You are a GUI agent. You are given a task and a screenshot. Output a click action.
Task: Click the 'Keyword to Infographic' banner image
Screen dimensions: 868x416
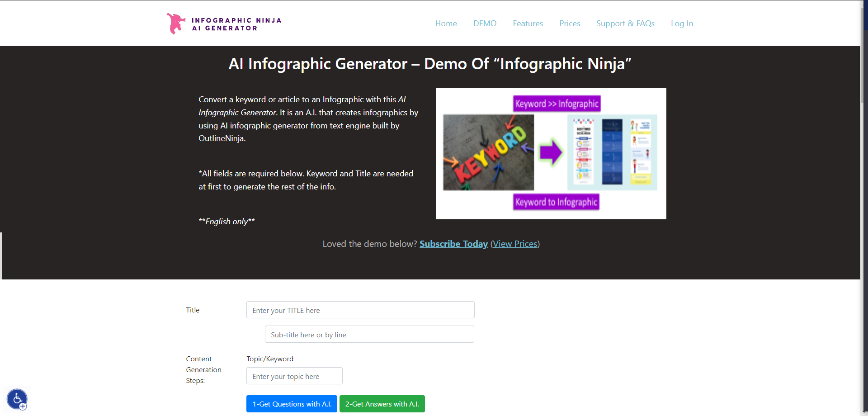(x=556, y=202)
